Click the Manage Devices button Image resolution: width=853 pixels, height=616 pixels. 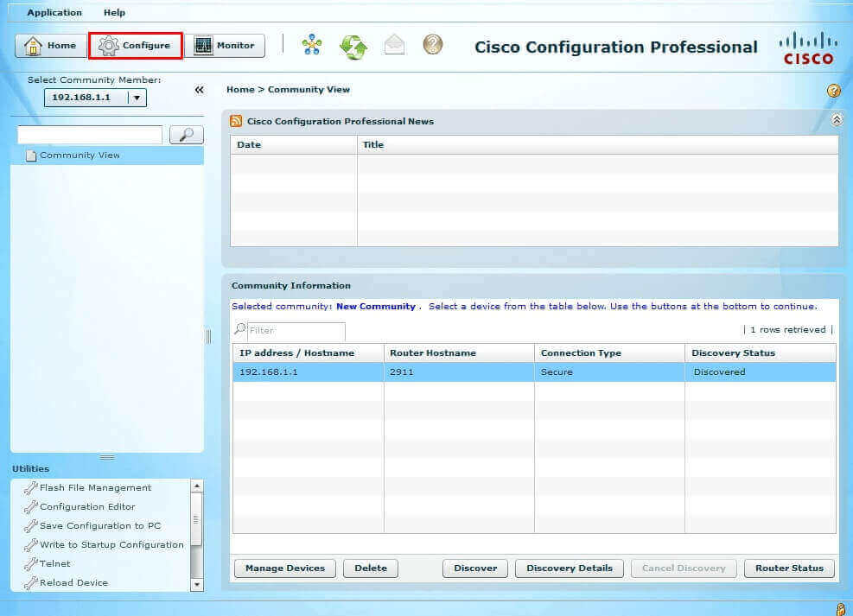point(285,568)
